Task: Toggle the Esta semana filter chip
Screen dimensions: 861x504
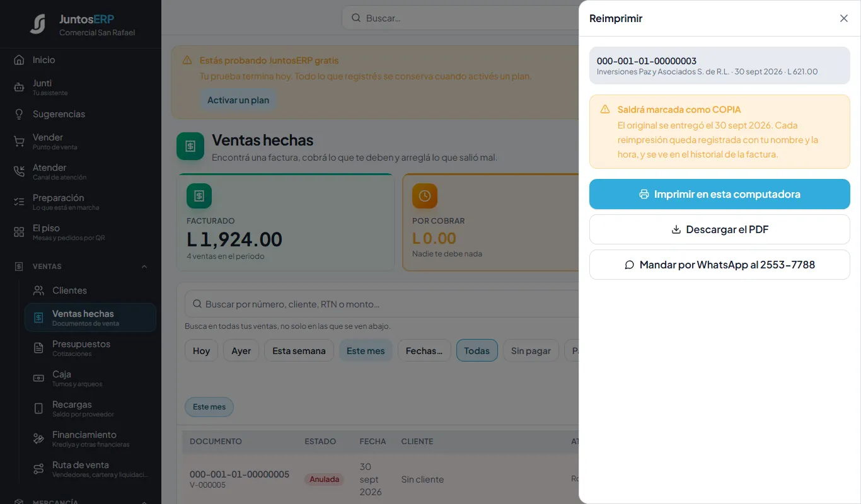Action: point(299,351)
